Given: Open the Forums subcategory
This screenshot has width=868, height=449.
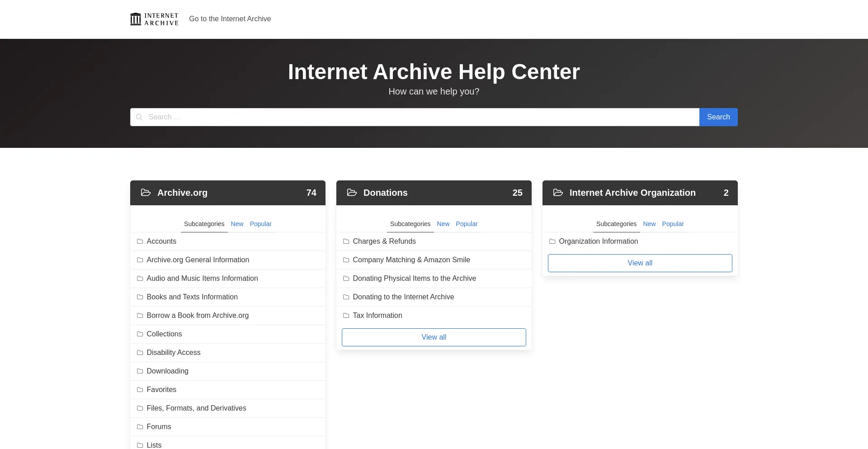Looking at the screenshot, I should tap(159, 427).
